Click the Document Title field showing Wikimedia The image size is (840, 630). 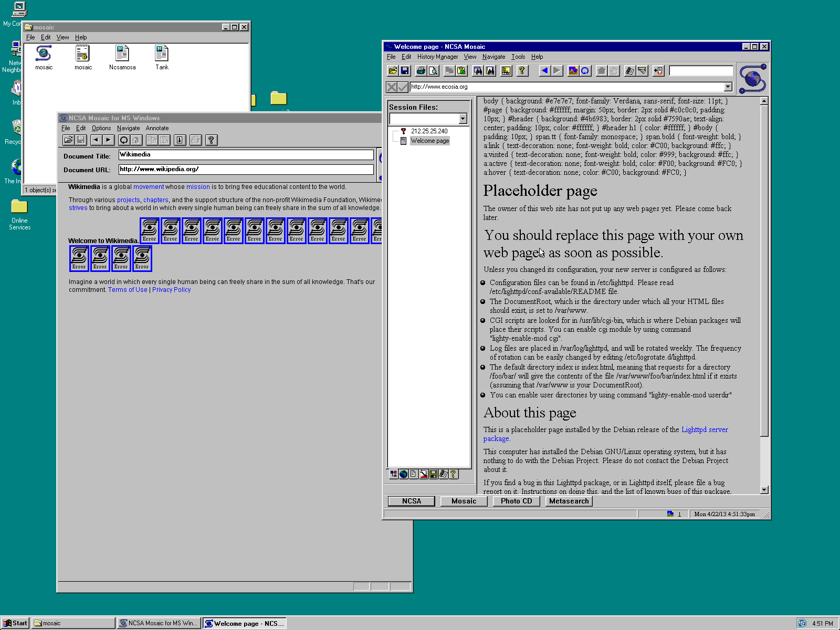click(x=246, y=154)
